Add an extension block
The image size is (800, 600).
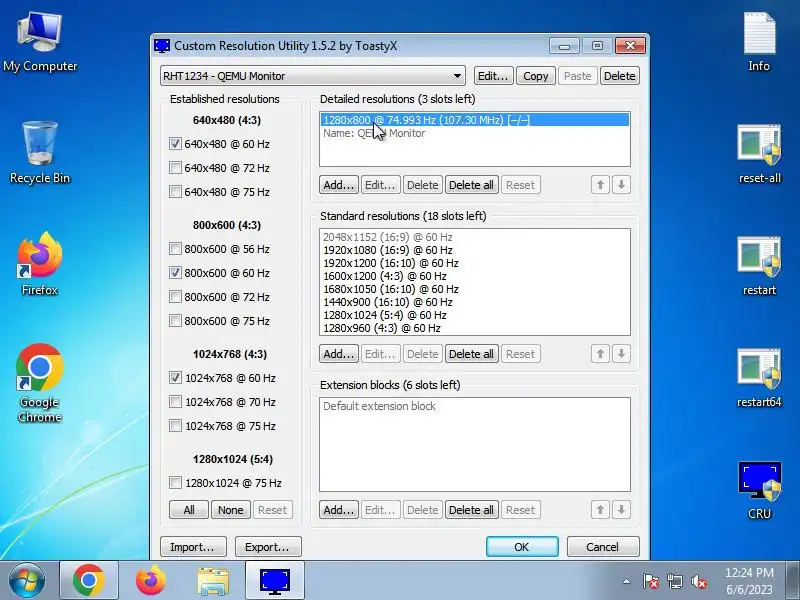click(x=339, y=510)
